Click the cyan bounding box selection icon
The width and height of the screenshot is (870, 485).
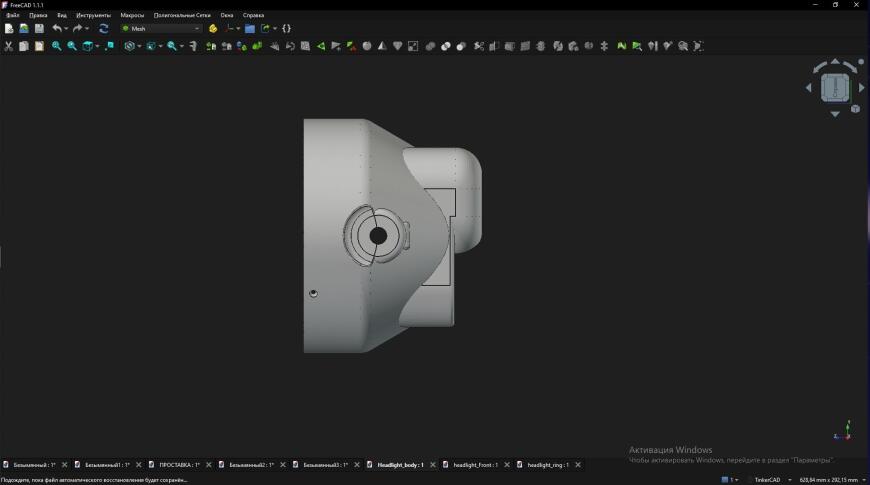pos(109,46)
